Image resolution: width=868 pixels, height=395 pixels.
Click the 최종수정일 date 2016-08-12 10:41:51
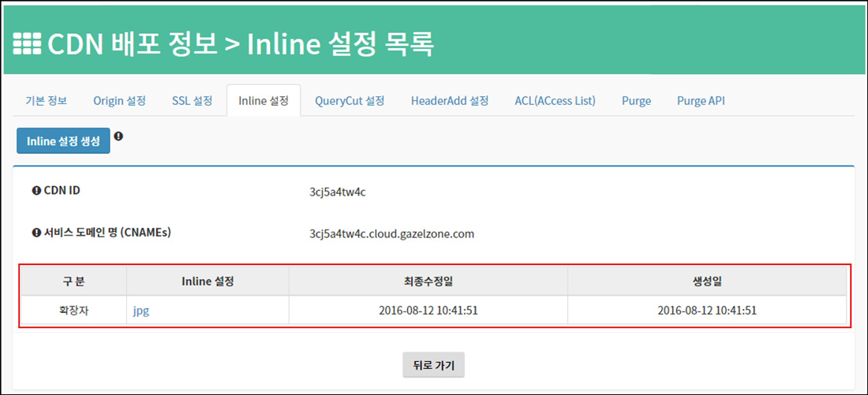click(x=428, y=311)
